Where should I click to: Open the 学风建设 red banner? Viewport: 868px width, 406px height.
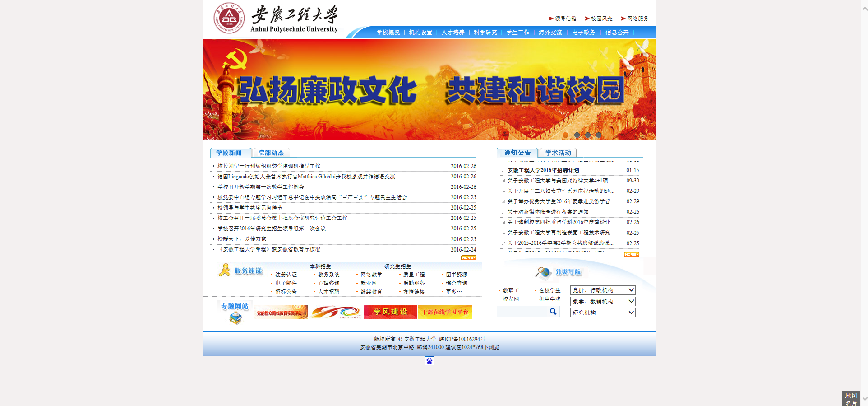[x=390, y=312]
